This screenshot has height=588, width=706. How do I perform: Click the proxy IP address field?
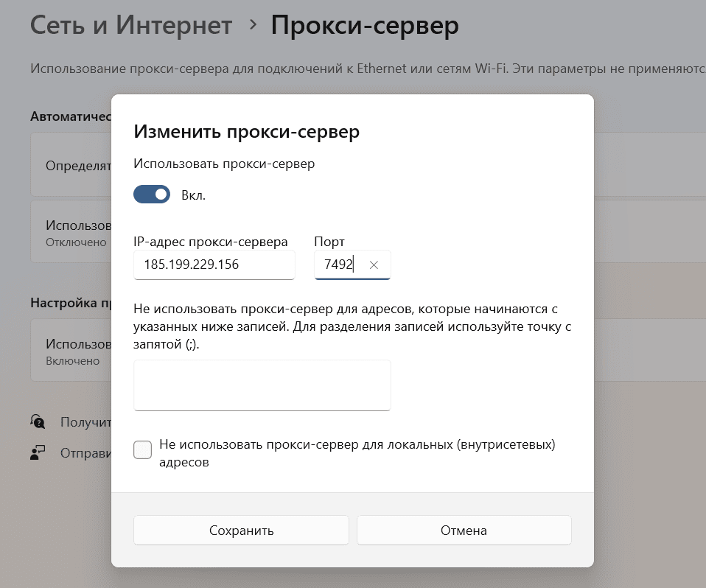pos(214,265)
